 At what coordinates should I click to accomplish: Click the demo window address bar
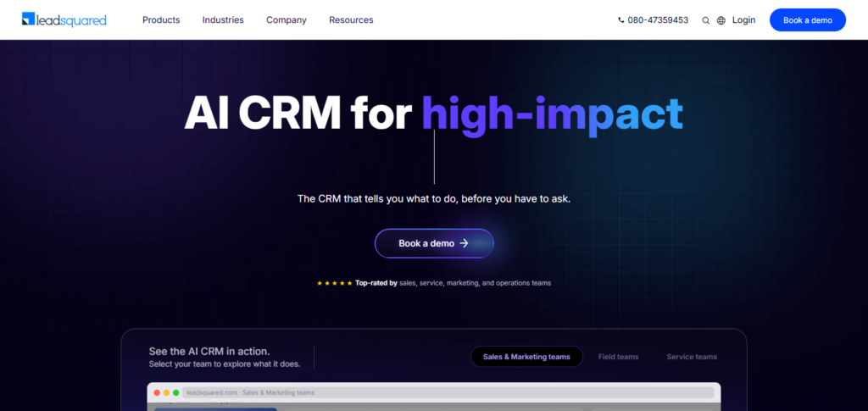[448, 392]
